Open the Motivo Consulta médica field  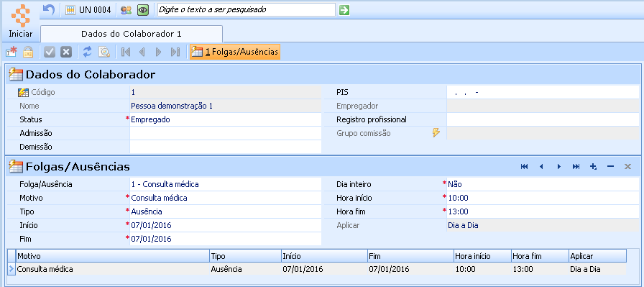(226, 198)
